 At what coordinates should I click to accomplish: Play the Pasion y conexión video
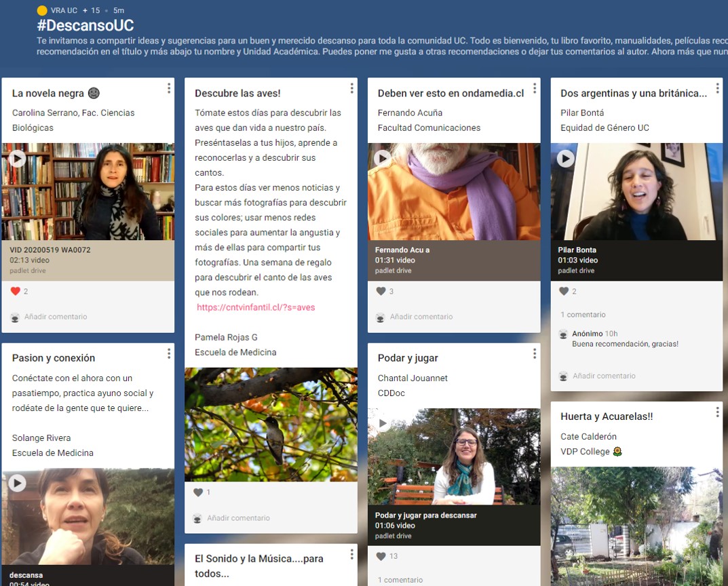[x=18, y=483]
